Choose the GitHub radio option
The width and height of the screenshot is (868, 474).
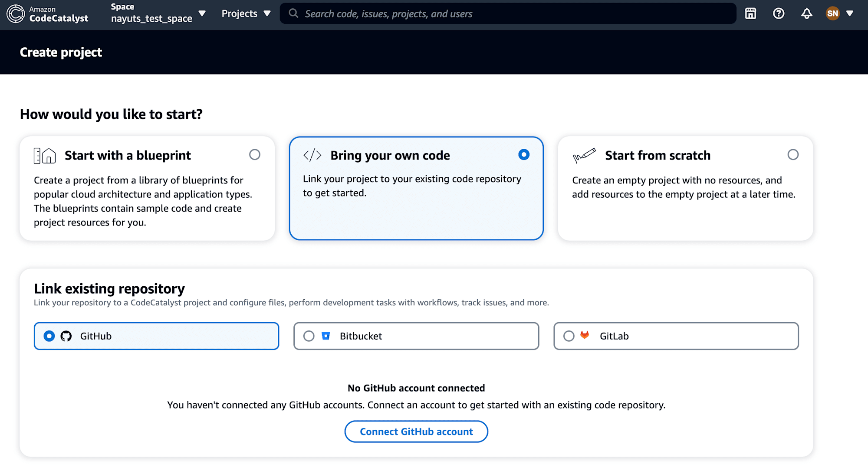[x=49, y=336]
